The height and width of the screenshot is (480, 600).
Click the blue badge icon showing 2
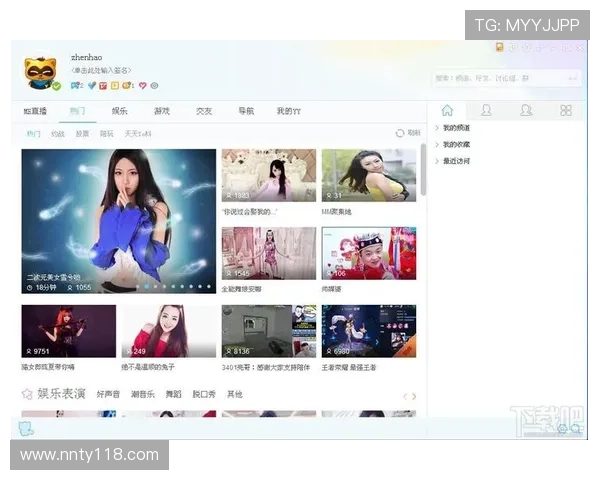pos(77,86)
